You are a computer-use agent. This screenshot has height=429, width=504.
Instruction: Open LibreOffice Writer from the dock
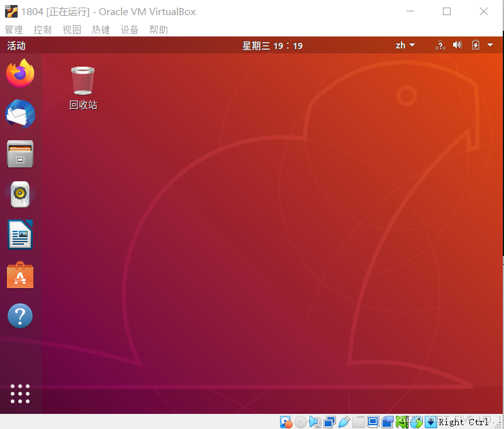pyautogui.click(x=20, y=235)
